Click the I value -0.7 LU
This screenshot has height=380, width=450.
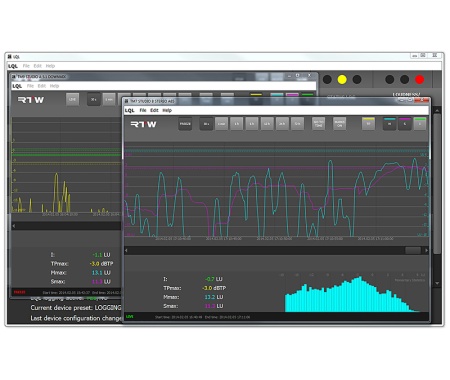click(214, 279)
